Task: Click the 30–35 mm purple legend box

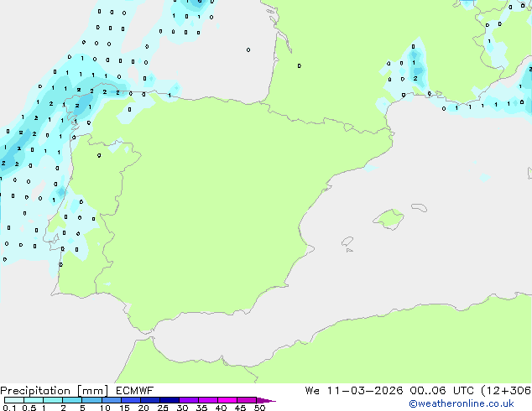Action: coord(188,400)
